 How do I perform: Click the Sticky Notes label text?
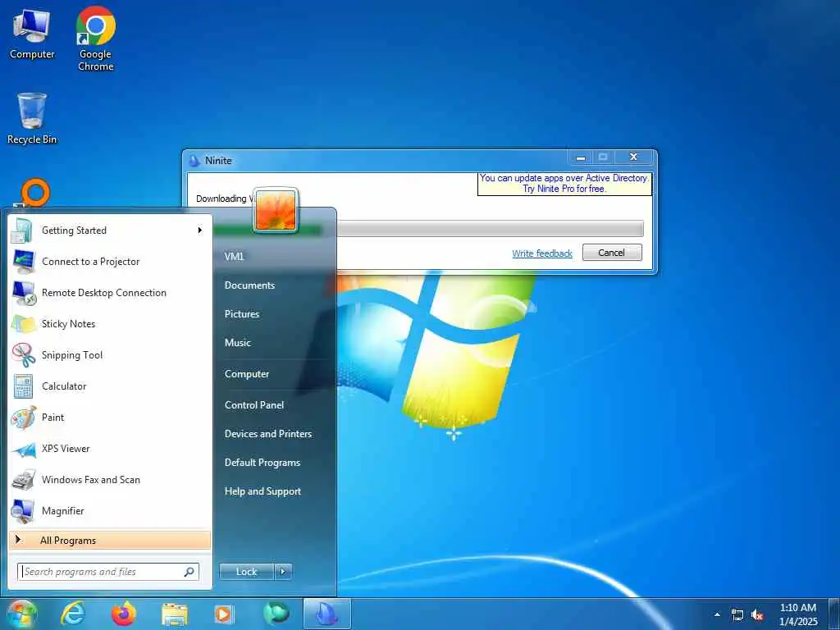click(69, 324)
